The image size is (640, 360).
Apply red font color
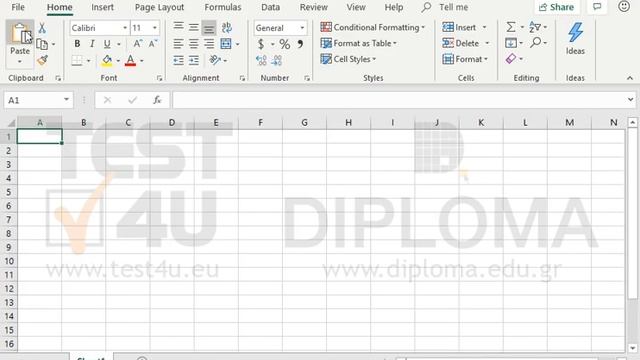click(x=130, y=60)
